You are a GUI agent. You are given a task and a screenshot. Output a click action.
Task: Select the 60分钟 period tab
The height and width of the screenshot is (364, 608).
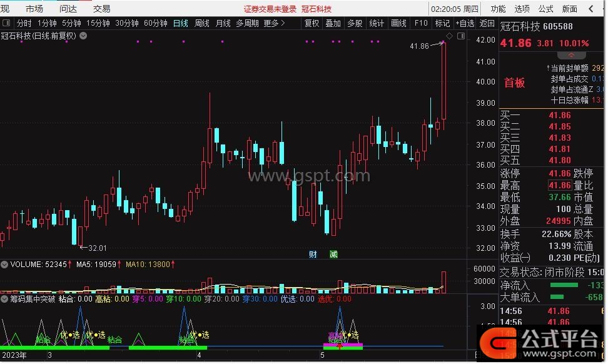[156, 23]
